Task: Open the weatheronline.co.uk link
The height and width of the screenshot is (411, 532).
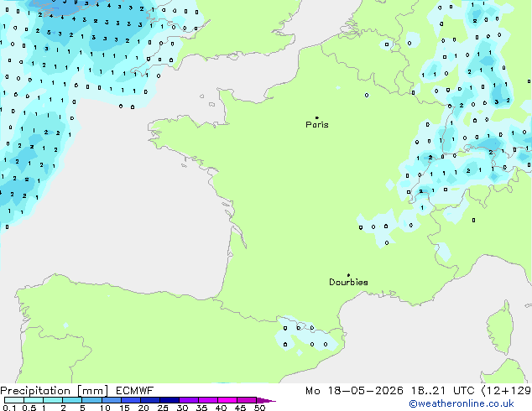Action: 462,403
